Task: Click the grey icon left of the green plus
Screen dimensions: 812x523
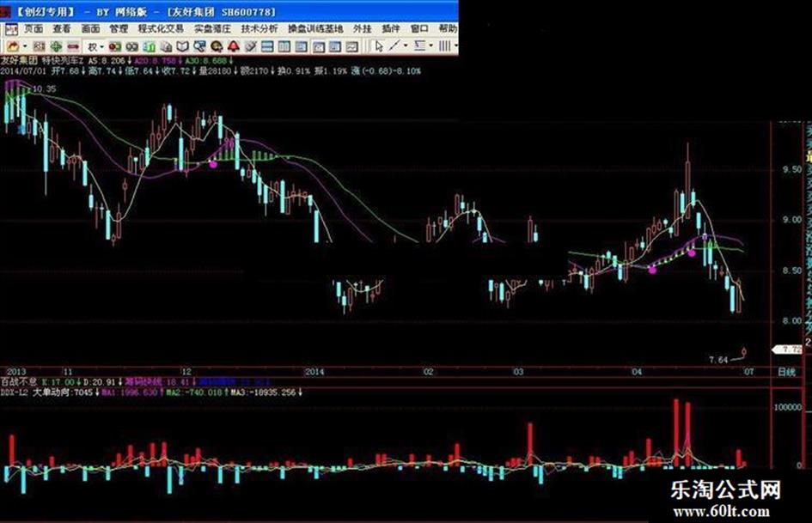Action: 39,46
